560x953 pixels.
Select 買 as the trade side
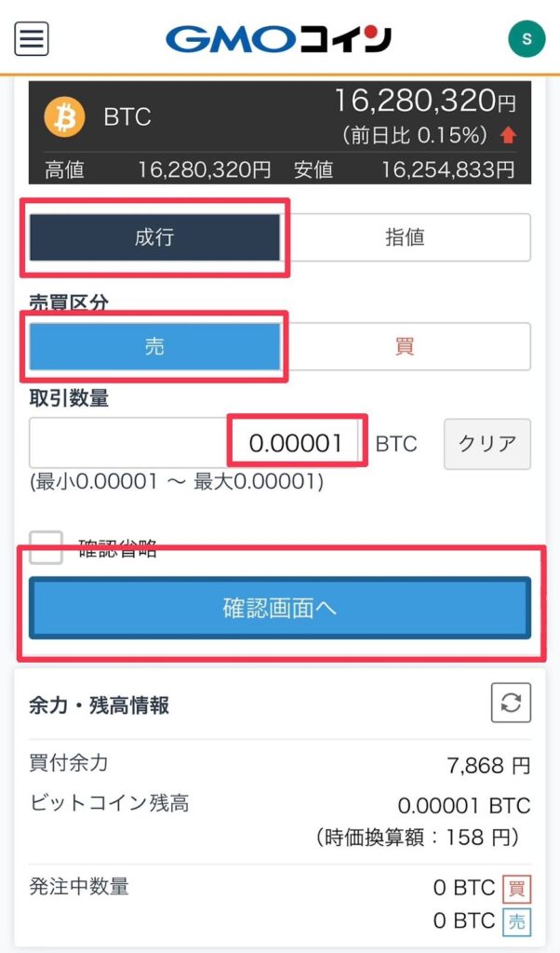406,346
